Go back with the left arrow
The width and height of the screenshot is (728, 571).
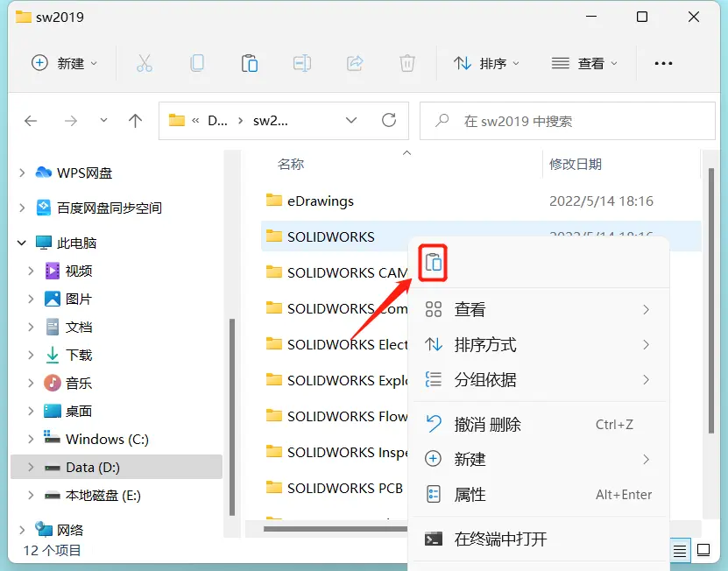[x=31, y=121]
